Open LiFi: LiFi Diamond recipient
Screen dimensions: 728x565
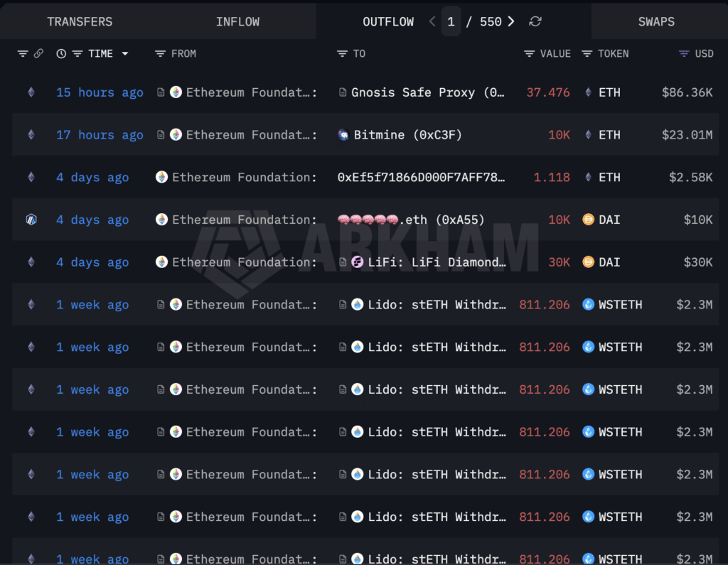(x=437, y=262)
